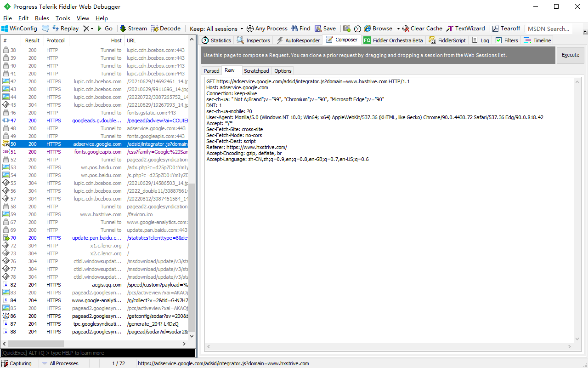This screenshot has width=588, height=368.
Task: Open the Help menu
Action: click(102, 18)
